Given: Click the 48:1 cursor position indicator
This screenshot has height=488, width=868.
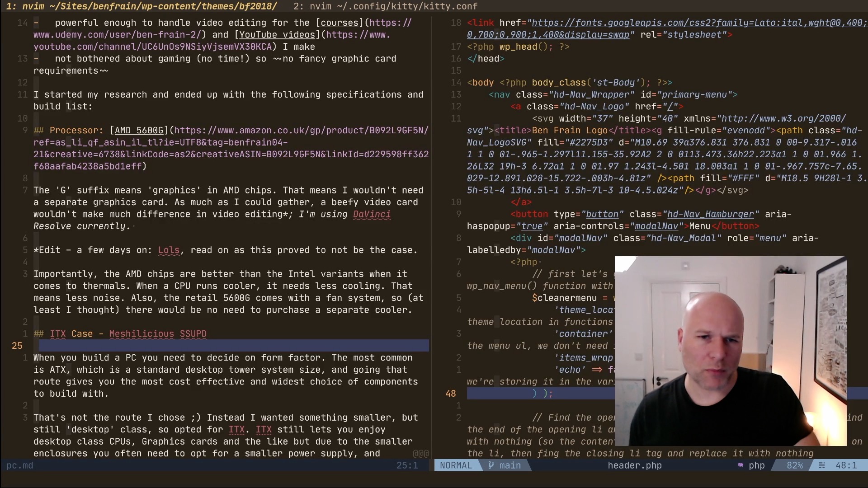Looking at the screenshot, I should (x=846, y=465).
